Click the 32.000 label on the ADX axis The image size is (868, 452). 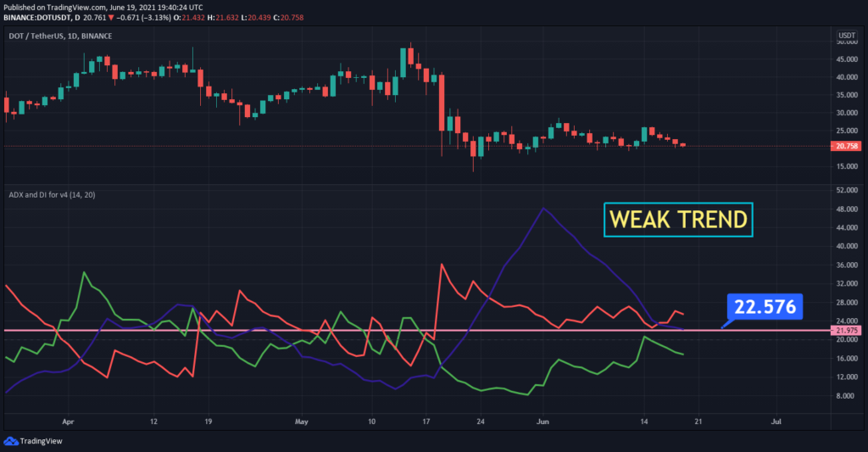(847, 283)
